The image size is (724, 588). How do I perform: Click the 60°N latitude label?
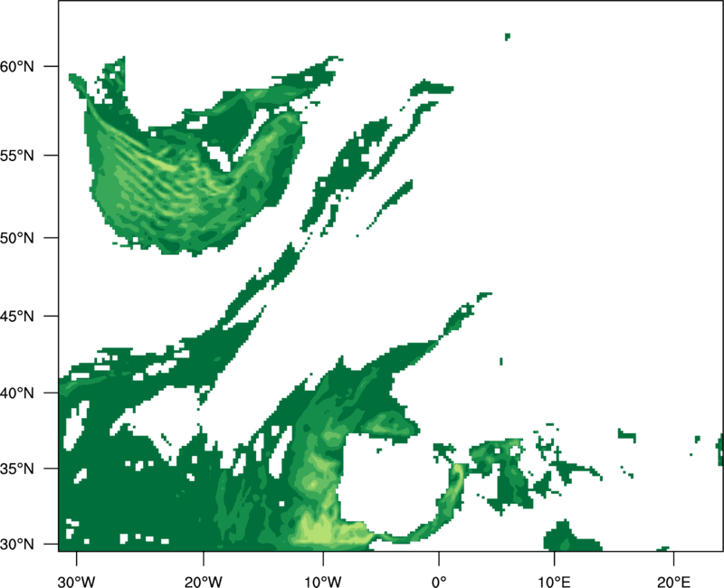[x=17, y=67]
